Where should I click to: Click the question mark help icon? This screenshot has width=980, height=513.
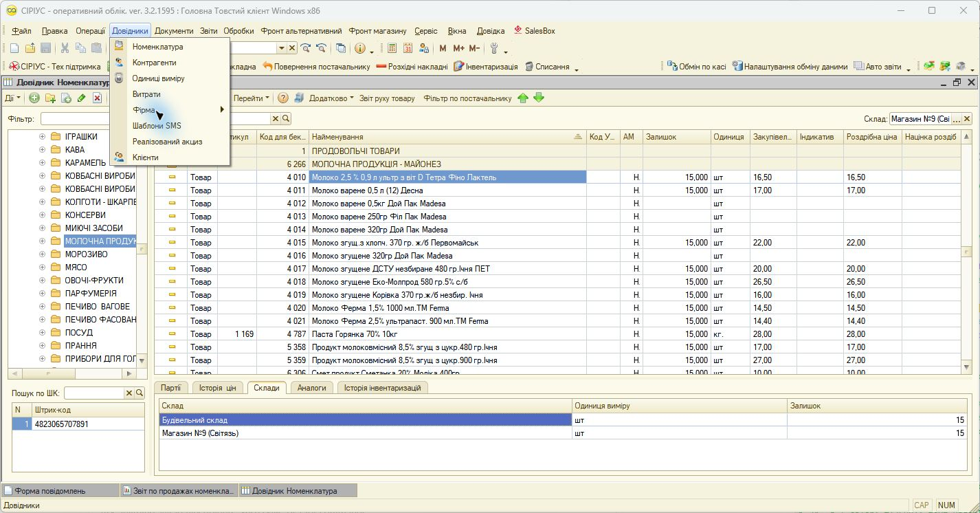pyautogui.click(x=282, y=98)
